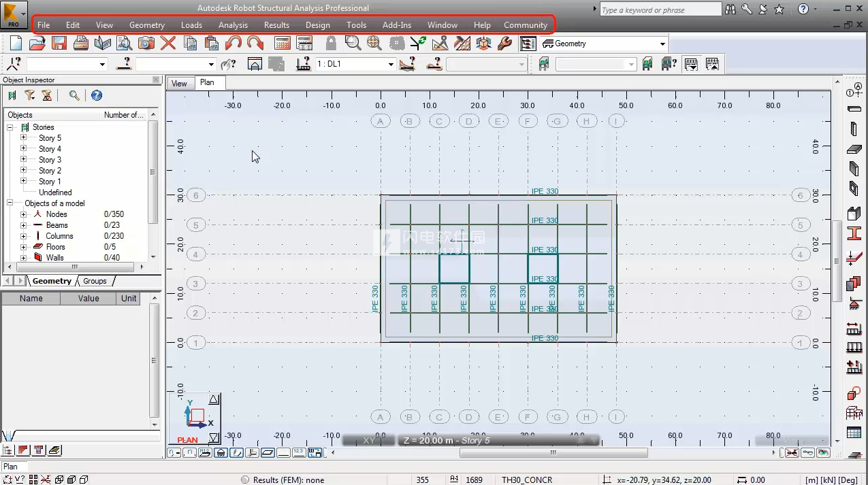Open the 1 : DL1 load case dropdown
This screenshot has width=868, height=485.
tap(391, 64)
